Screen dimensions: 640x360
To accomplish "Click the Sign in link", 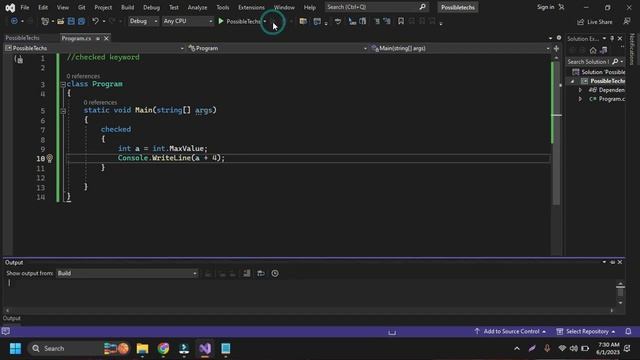I will pyautogui.click(x=546, y=7).
